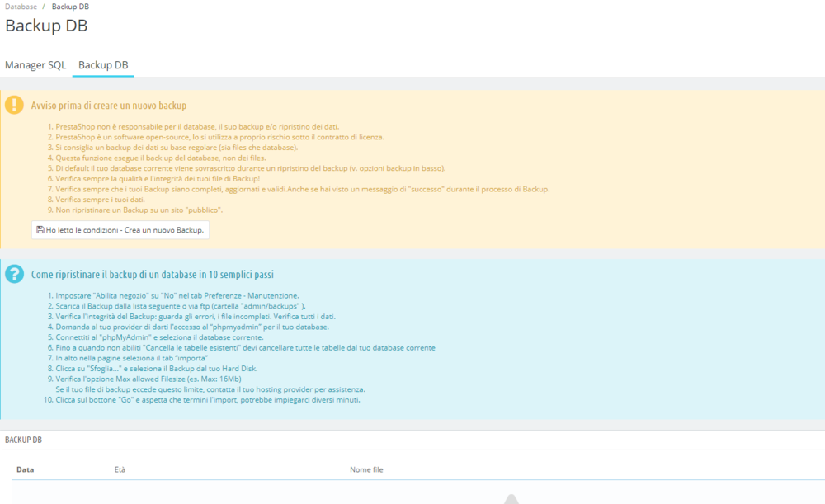Click the warning symbol above the backup conditions list
This screenshot has width=825, height=504.
[x=14, y=105]
